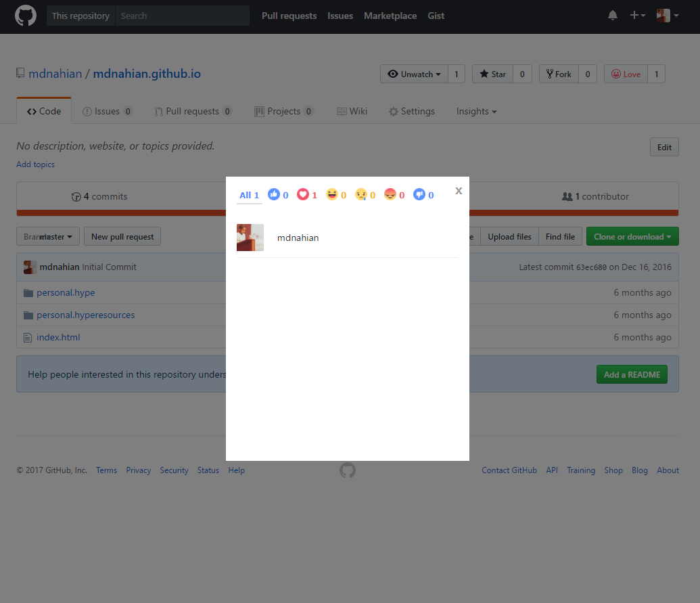Open Issues in the top navigation

[340, 16]
